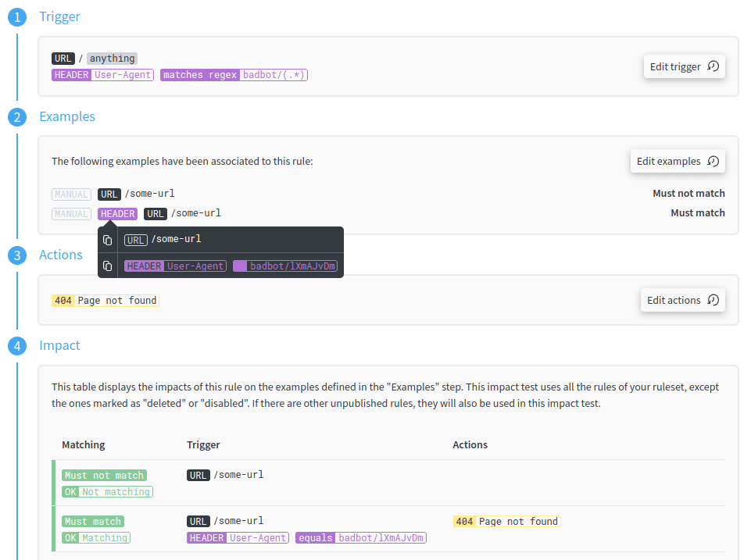The width and height of the screenshot is (751, 560).
Task: Select the 'matches regex badbot/(.*)' condition tag
Action: coord(234,75)
